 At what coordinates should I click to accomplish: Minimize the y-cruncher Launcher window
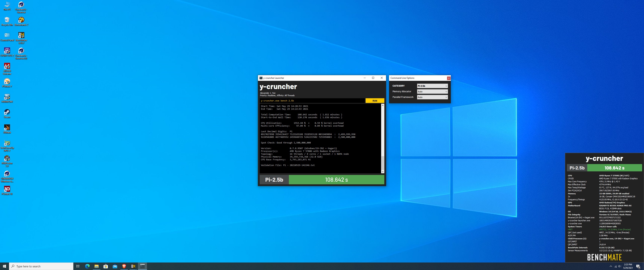tap(365, 78)
